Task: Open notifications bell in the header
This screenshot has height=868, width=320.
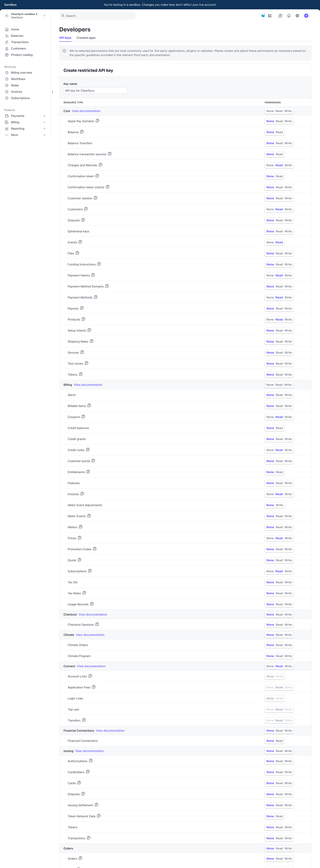Action: tap(289, 16)
